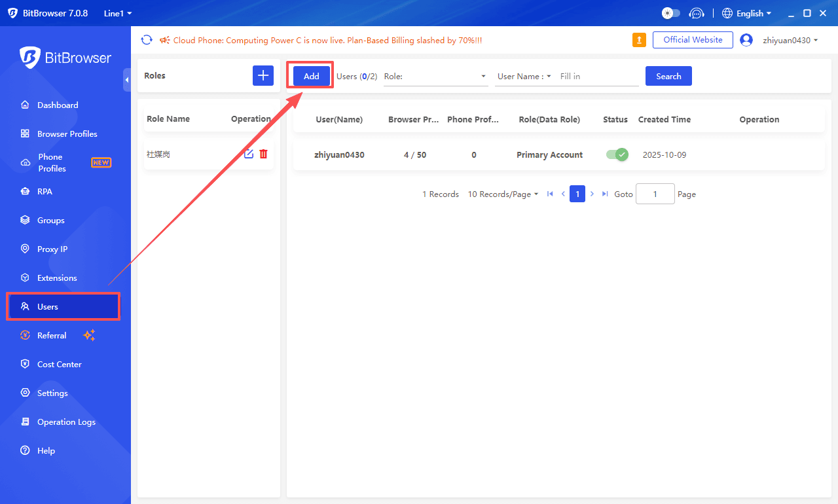
Task: Click the plus icon to add role
Action: tap(263, 76)
